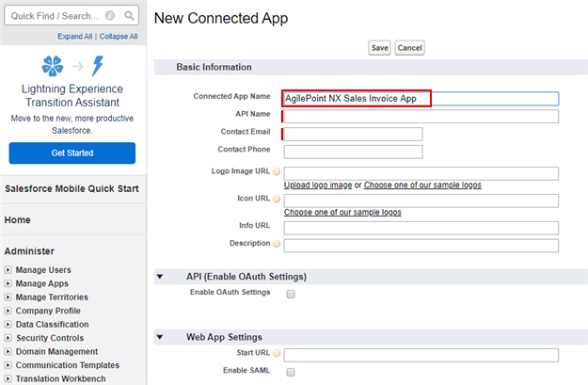Click the Contact Email input field
Image resolution: width=588 pixels, height=385 pixels.
[353, 134]
